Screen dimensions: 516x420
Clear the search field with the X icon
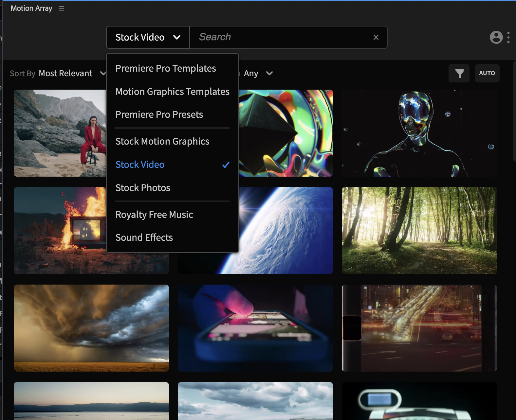[376, 37]
